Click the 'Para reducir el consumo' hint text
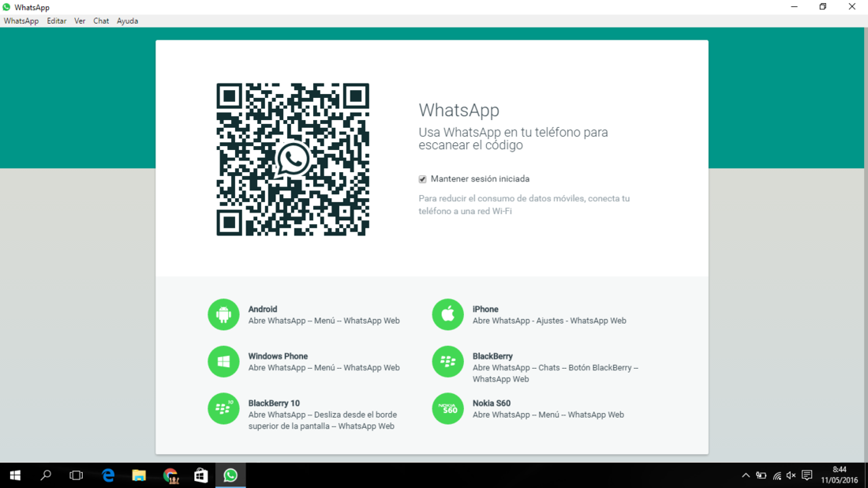Screen dimensions: 868x488 [524, 205]
